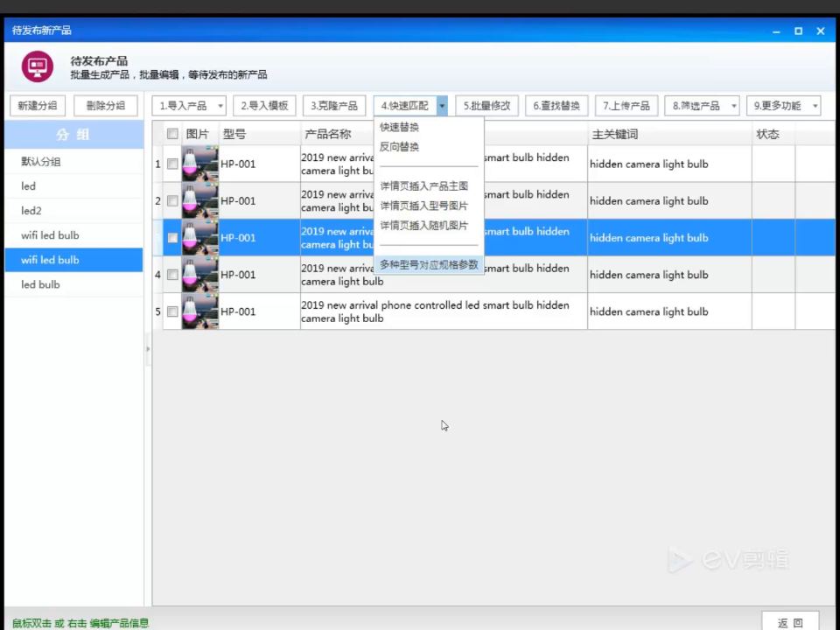Image resolution: width=840 pixels, height=630 pixels.
Task: Sort by the 主关键词 column header
Action: click(669, 134)
